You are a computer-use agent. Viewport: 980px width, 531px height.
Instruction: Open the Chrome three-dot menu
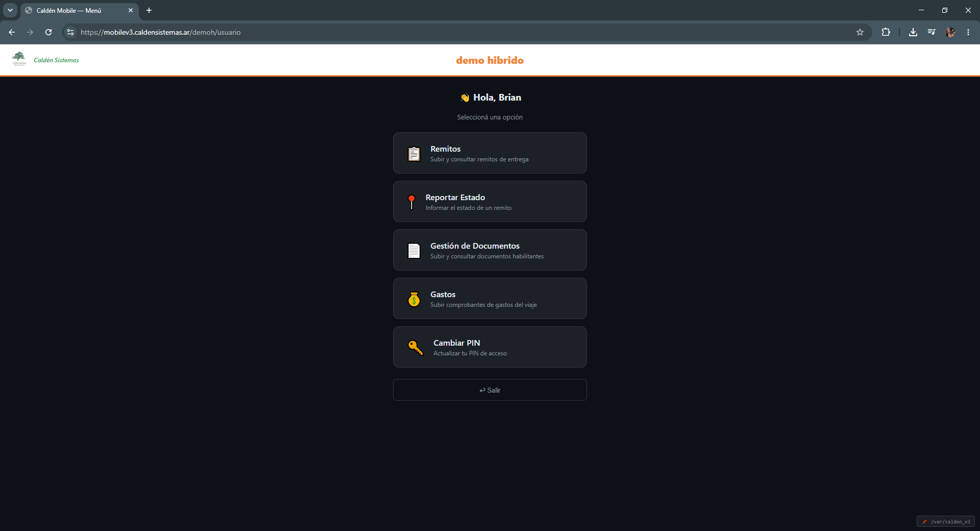click(x=968, y=32)
